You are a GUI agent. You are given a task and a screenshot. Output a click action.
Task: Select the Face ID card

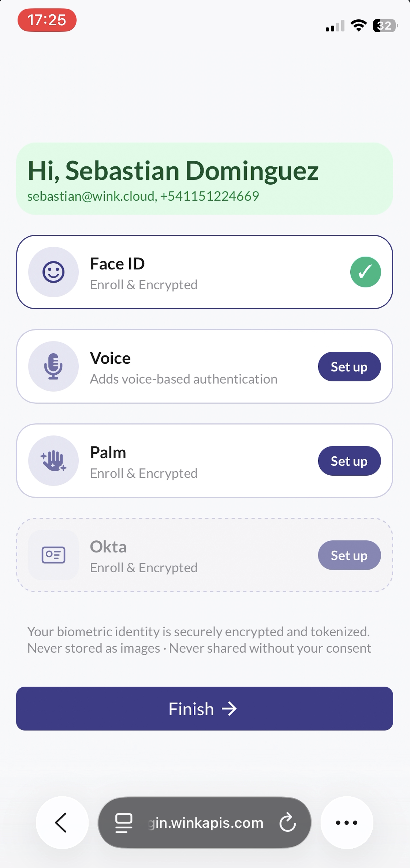coord(205,272)
